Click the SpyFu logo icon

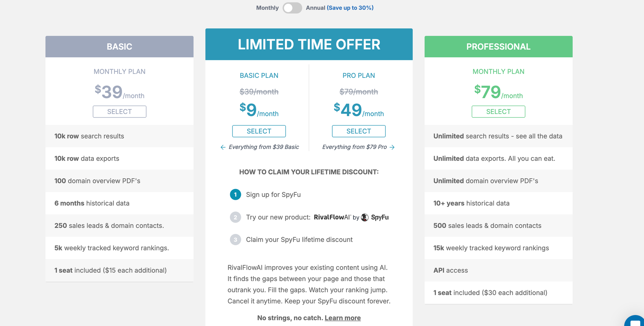click(x=365, y=217)
